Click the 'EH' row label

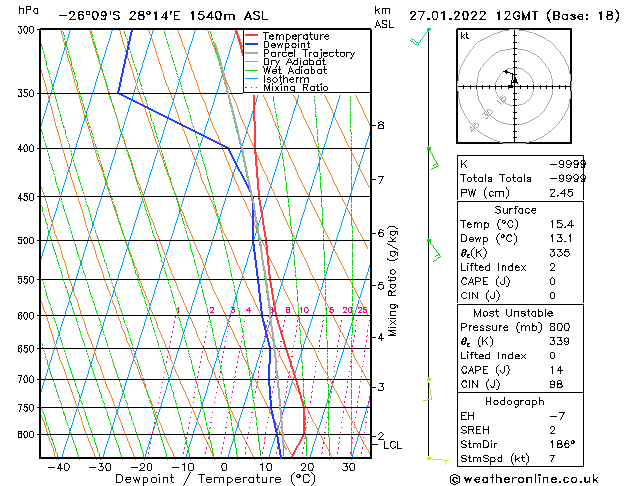[467, 416]
